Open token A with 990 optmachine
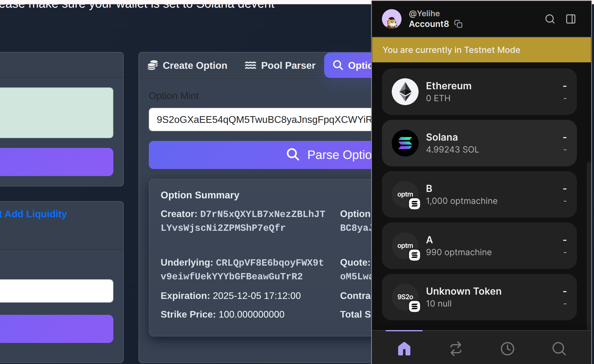Image resolution: width=594 pixels, height=364 pixels. (479, 246)
